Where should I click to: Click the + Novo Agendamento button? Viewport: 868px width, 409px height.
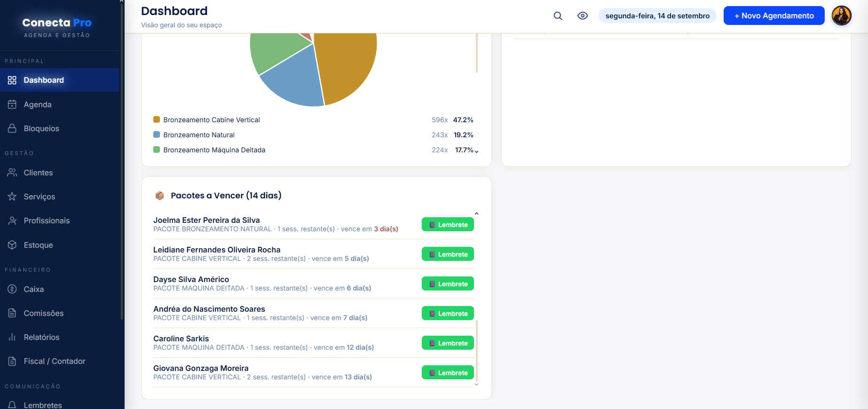pos(774,16)
